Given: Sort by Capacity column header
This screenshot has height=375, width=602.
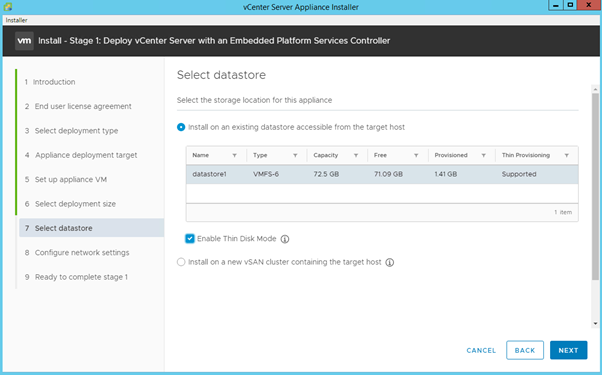Looking at the screenshot, I should 326,155.
